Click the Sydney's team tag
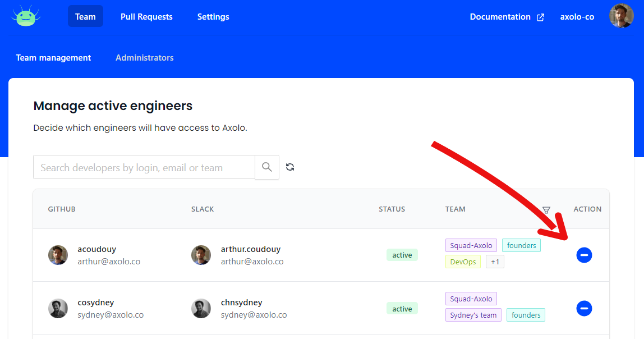The image size is (644, 339). [x=473, y=315]
